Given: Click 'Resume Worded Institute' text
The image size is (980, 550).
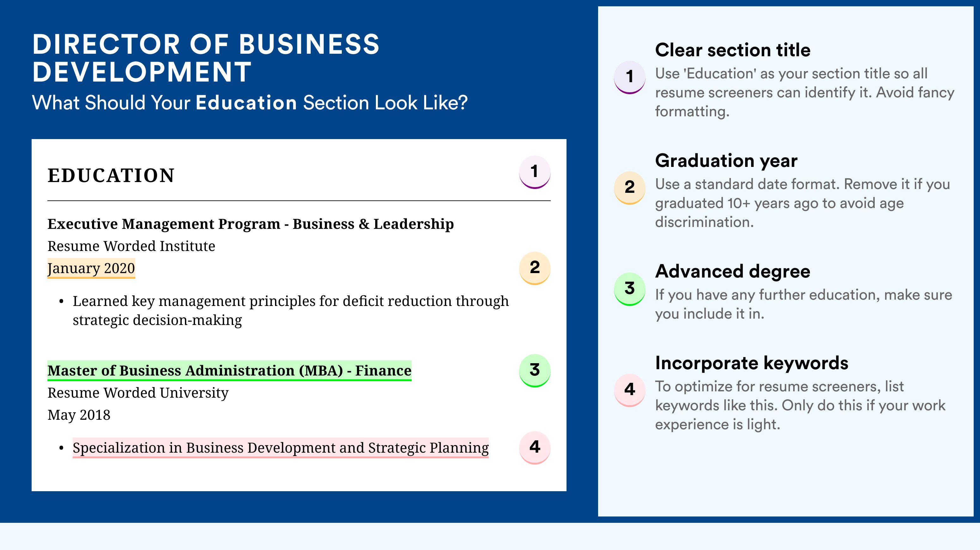Looking at the screenshot, I should click(x=131, y=246).
